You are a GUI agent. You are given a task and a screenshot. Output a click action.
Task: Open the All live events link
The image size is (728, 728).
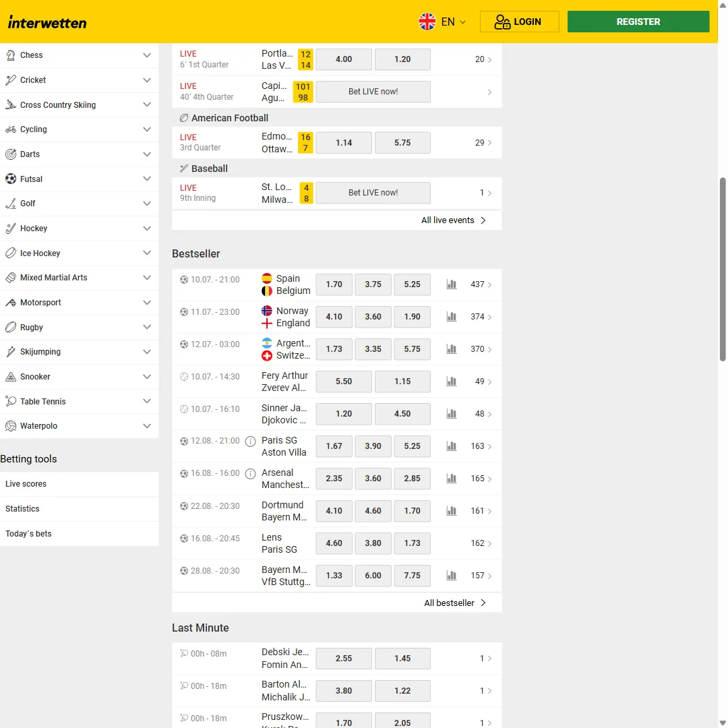click(x=453, y=220)
